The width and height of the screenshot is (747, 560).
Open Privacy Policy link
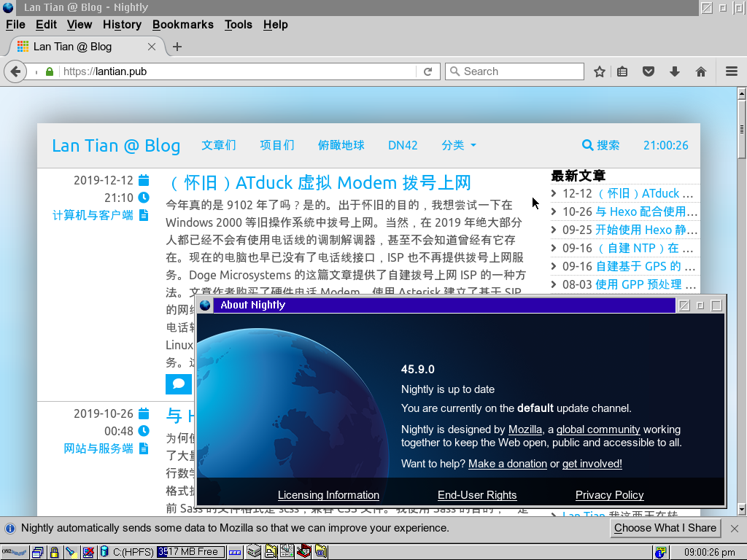[x=609, y=495]
